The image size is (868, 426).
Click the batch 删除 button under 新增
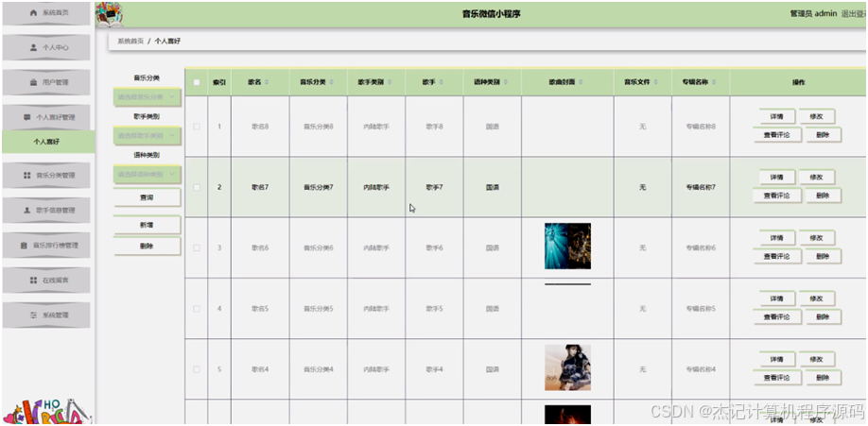click(147, 247)
